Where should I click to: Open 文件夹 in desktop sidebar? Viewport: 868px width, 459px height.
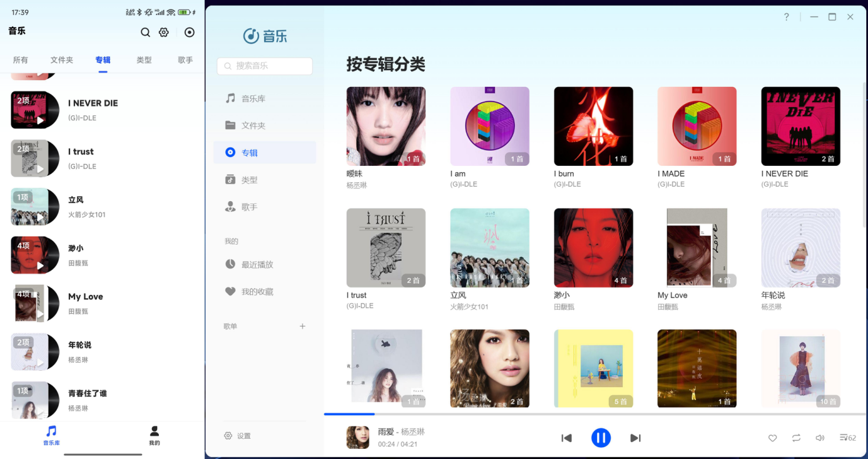[x=265, y=125]
